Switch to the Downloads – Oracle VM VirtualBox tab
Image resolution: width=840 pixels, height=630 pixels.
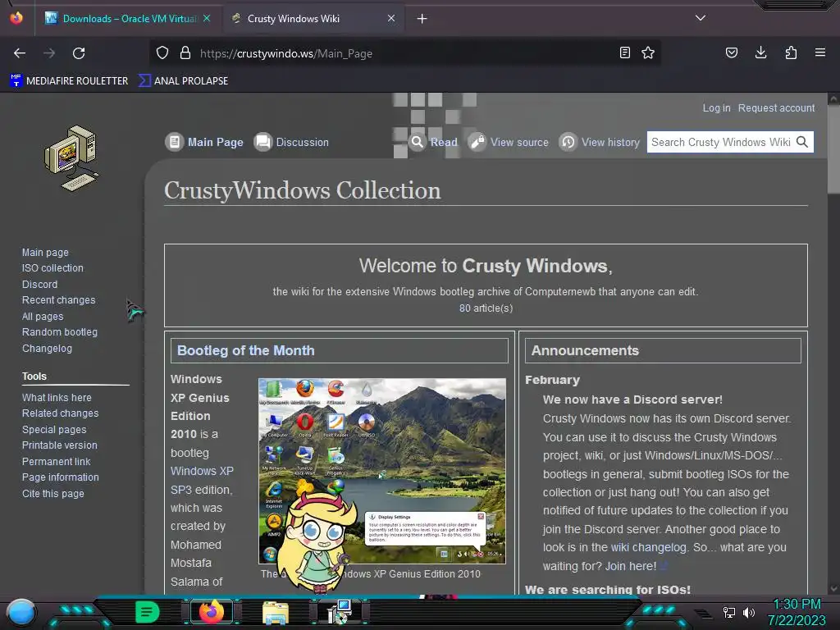128,18
